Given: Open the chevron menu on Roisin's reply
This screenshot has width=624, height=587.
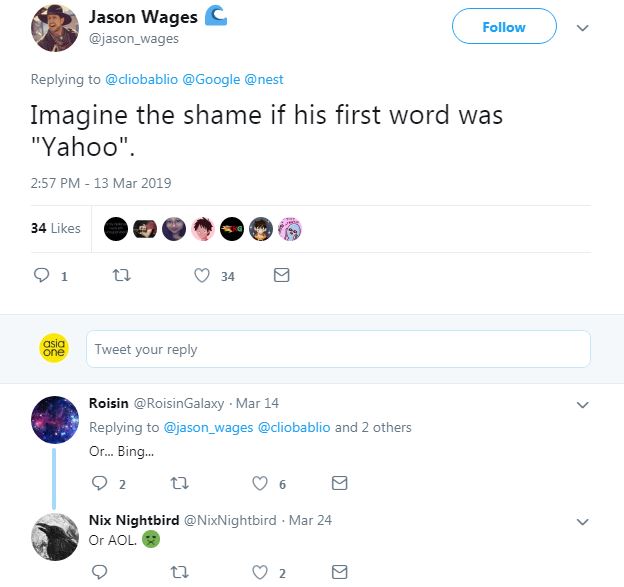Looking at the screenshot, I should coord(583,405).
